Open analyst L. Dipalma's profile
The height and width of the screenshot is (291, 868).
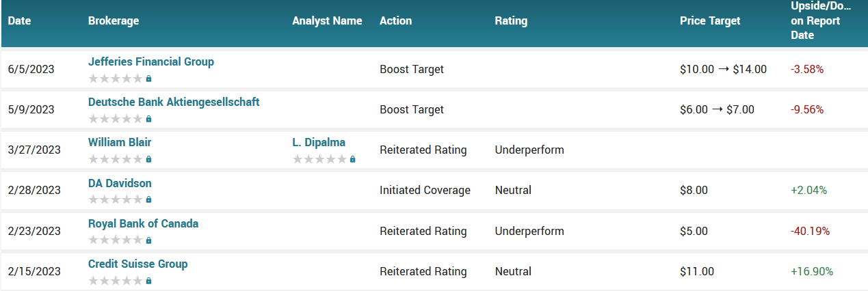click(x=319, y=142)
